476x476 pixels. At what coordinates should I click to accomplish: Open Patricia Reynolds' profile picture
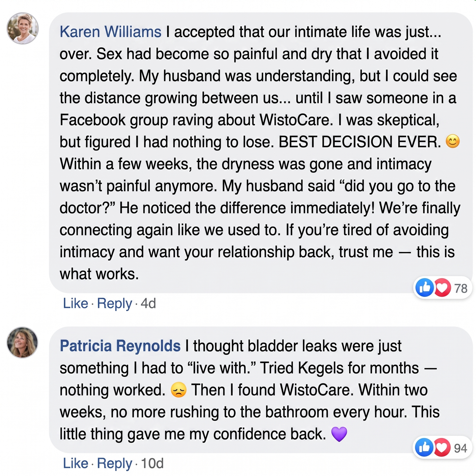pyautogui.click(x=23, y=342)
